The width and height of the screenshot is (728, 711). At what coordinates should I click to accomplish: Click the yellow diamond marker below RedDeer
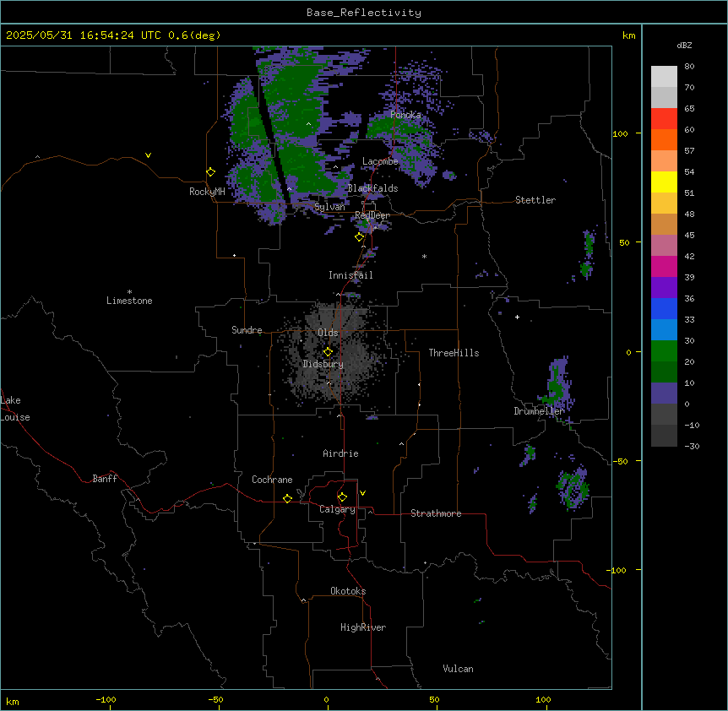coord(359,237)
